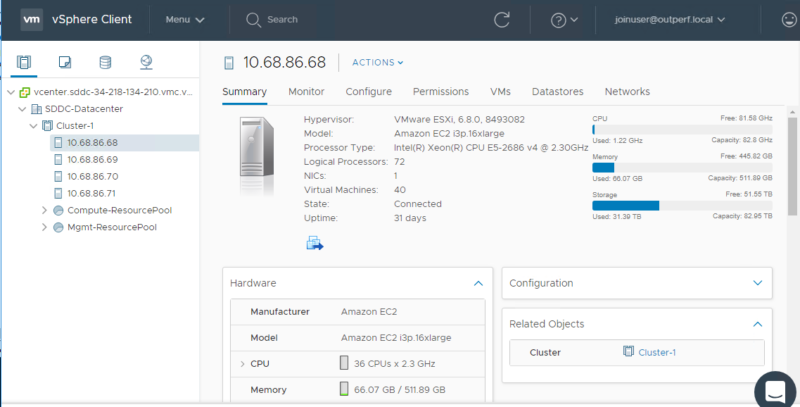
Task: Open the ACTIONS dropdown
Action: pyautogui.click(x=378, y=62)
